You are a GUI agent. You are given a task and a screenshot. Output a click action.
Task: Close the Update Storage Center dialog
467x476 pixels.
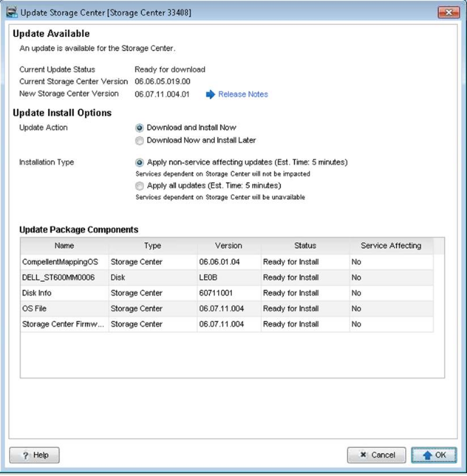(449, 13)
